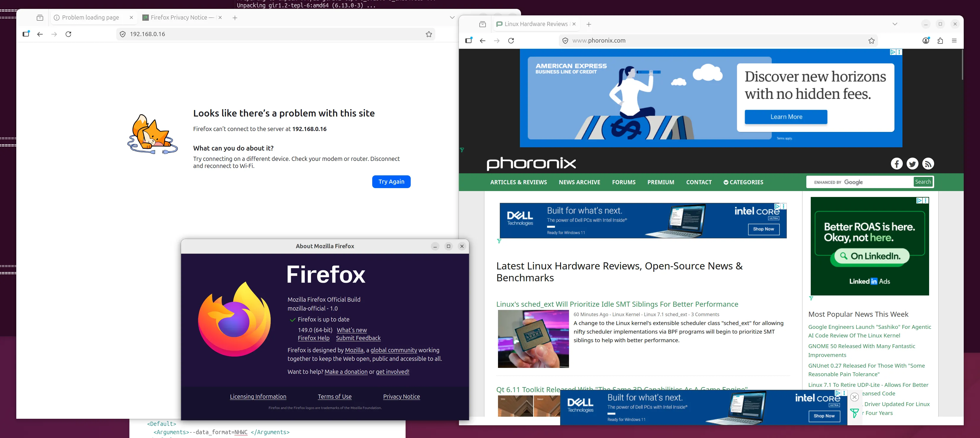Close the bottom Dell ad overlay

point(855,397)
